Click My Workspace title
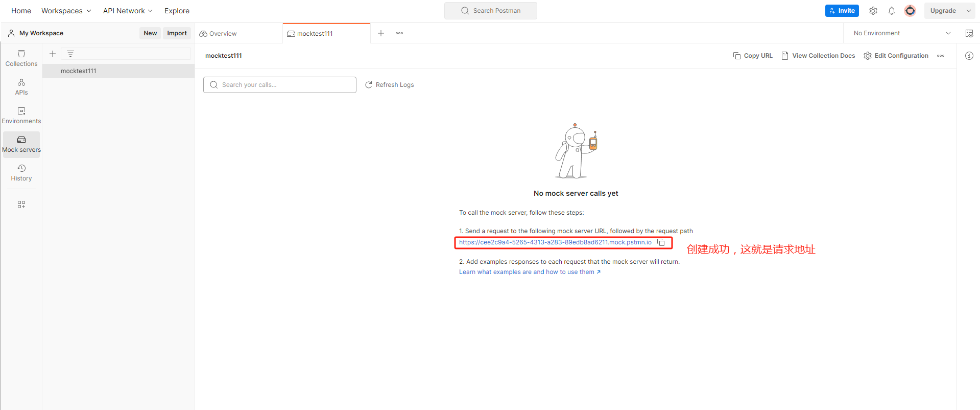Image resolution: width=980 pixels, height=410 pixels. pos(41,33)
